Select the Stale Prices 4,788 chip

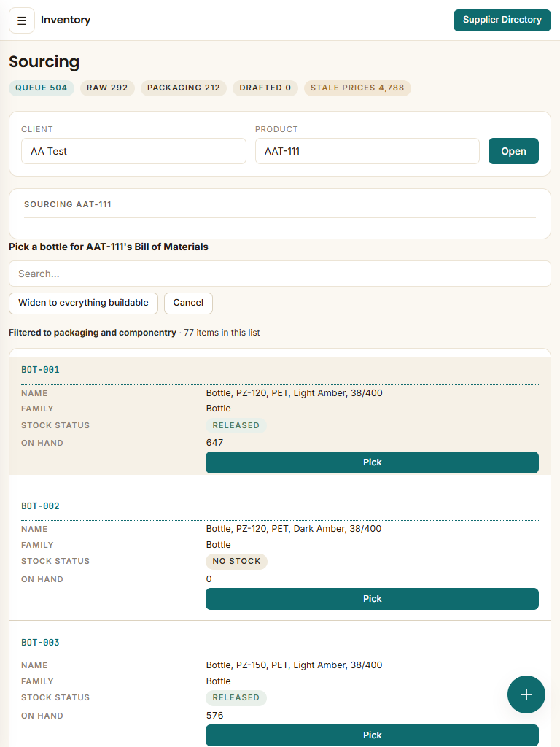(x=357, y=88)
